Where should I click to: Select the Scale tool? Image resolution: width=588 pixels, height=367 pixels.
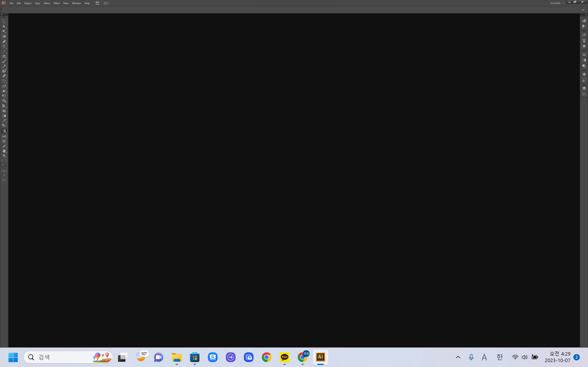point(4,86)
